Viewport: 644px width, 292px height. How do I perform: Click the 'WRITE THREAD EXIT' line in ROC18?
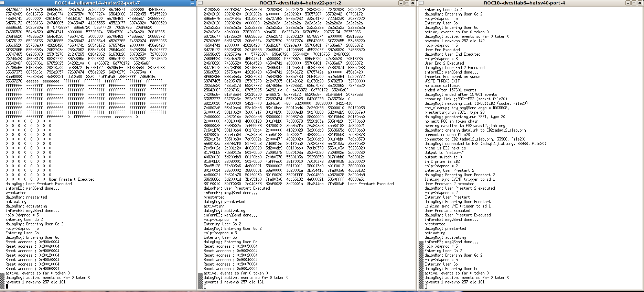pos(442,81)
